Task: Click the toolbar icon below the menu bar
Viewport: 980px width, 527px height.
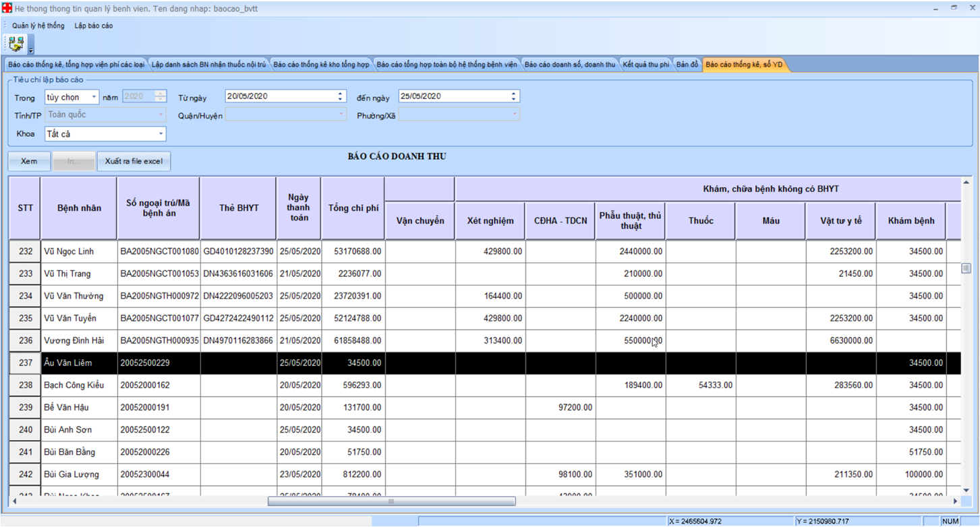Action: pos(16,44)
